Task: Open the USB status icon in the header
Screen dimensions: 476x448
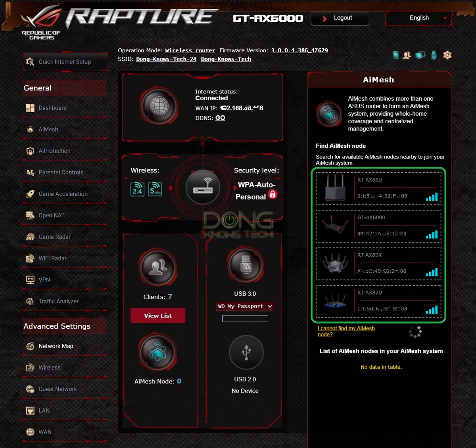Action: [434, 55]
